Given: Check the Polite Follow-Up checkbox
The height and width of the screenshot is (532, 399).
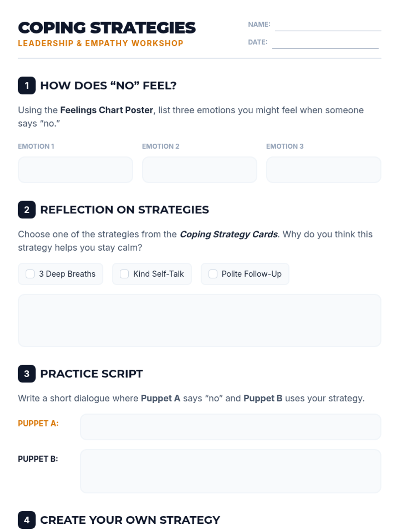Looking at the screenshot, I should [x=213, y=274].
